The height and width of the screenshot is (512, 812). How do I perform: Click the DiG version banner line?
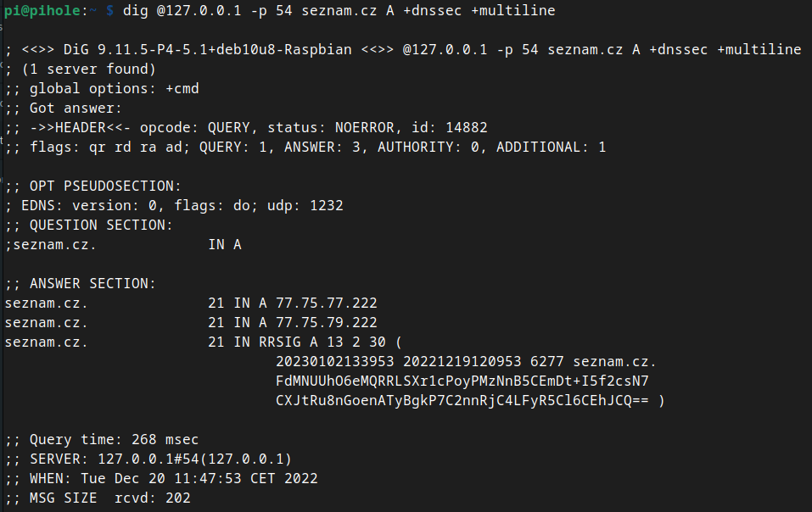[x=403, y=49]
